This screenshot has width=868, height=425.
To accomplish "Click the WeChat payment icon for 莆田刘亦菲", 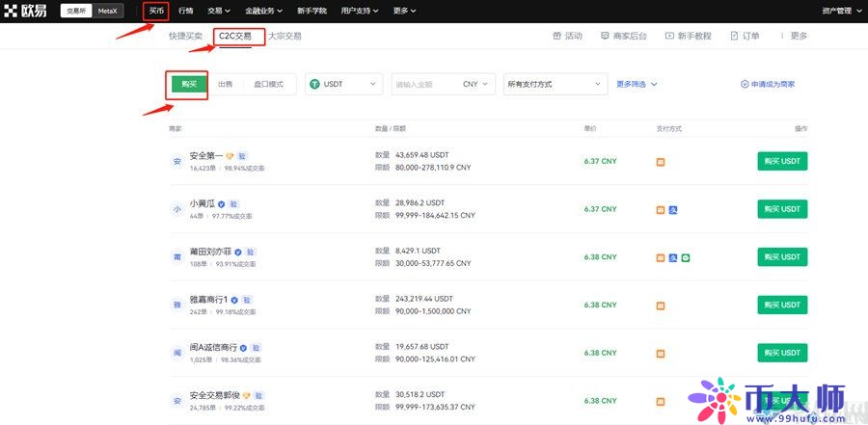I will pos(686,257).
